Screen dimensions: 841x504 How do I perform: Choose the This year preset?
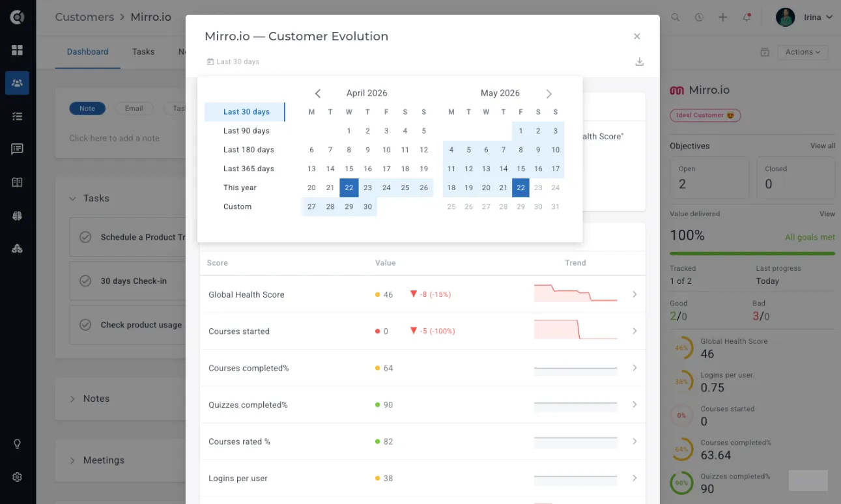point(240,188)
